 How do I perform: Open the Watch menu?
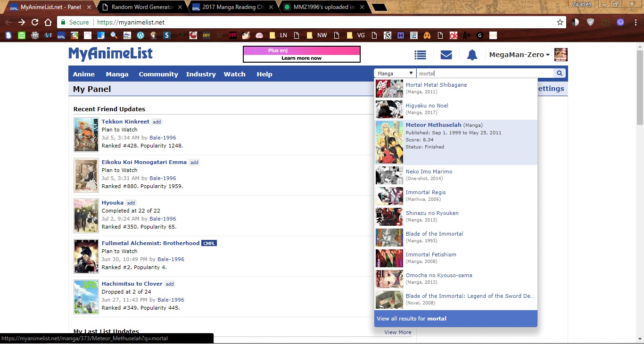tap(234, 74)
